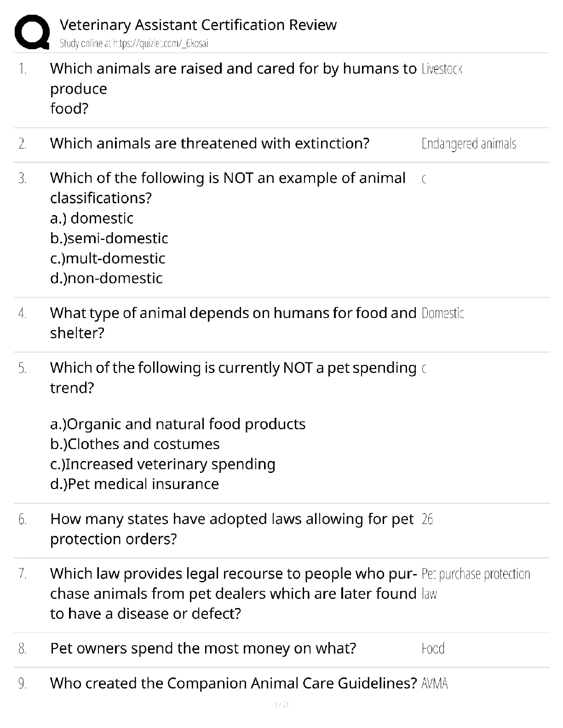
Task: Click option "b.)semi-domestic"
Action: pyautogui.click(x=109, y=238)
